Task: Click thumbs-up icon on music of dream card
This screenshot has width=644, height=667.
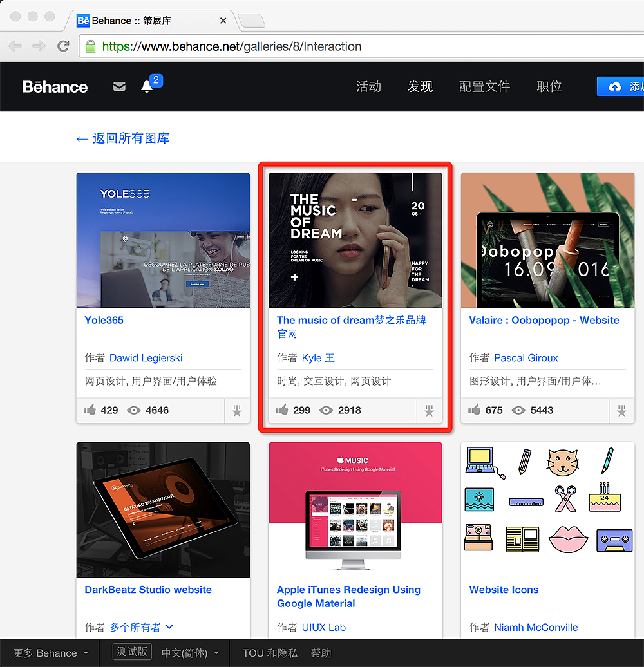Action: (x=282, y=409)
